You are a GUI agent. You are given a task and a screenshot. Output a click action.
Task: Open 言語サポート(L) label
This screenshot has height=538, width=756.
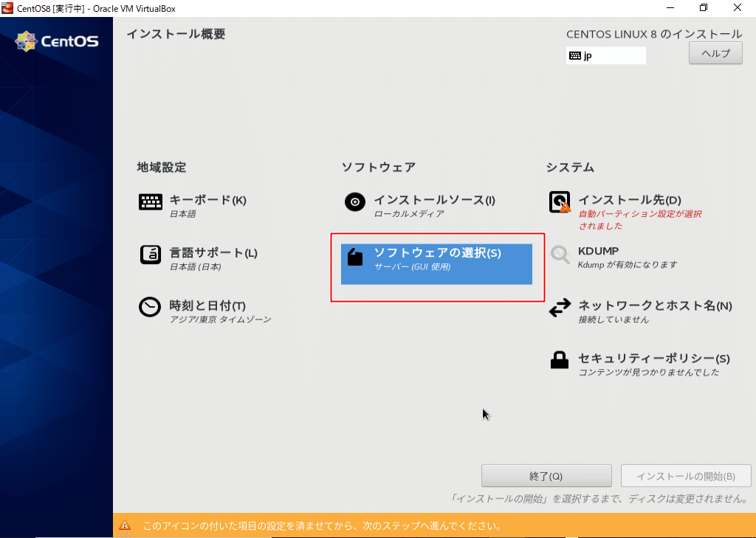click(x=213, y=252)
